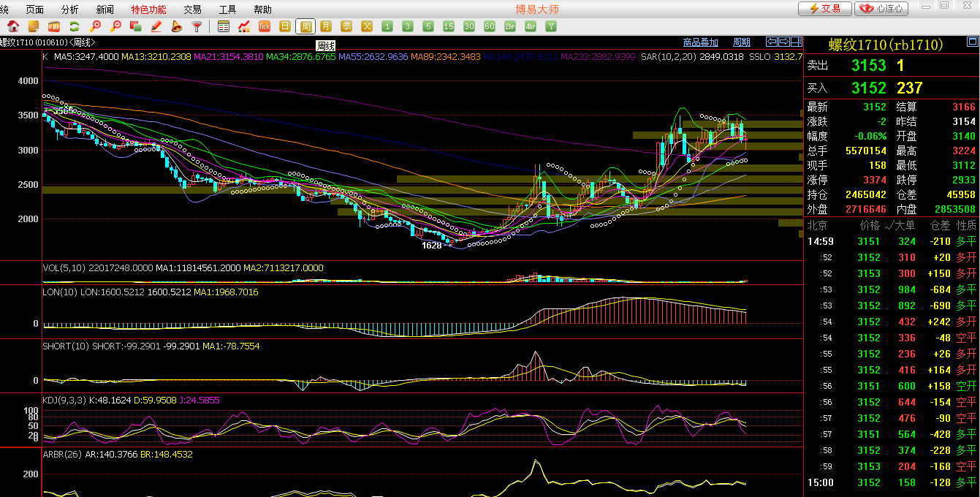Select the 15:00 tick row
Image resolution: width=980 pixels, height=497 pixels.
click(892, 482)
